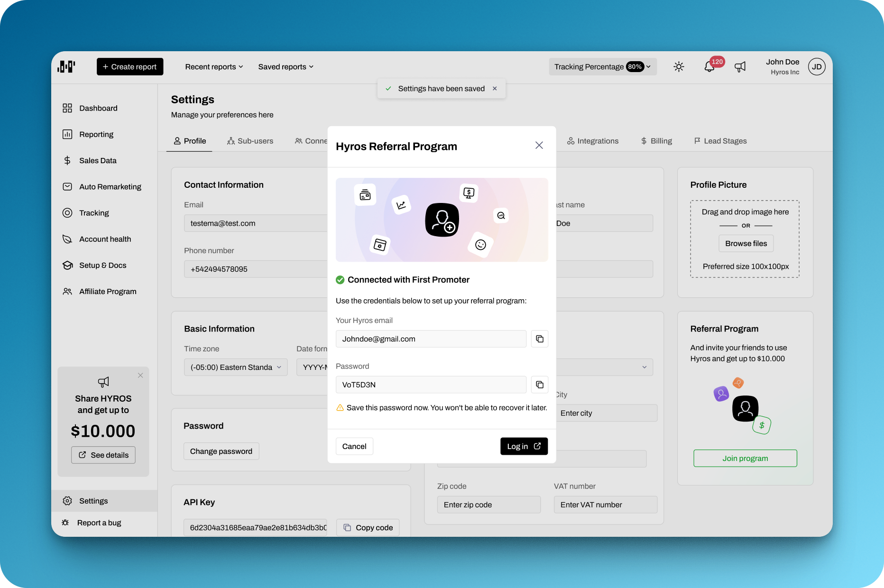This screenshot has width=884, height=588.
Task: Click the Hyros logo icon
Action: click(66, 66)
